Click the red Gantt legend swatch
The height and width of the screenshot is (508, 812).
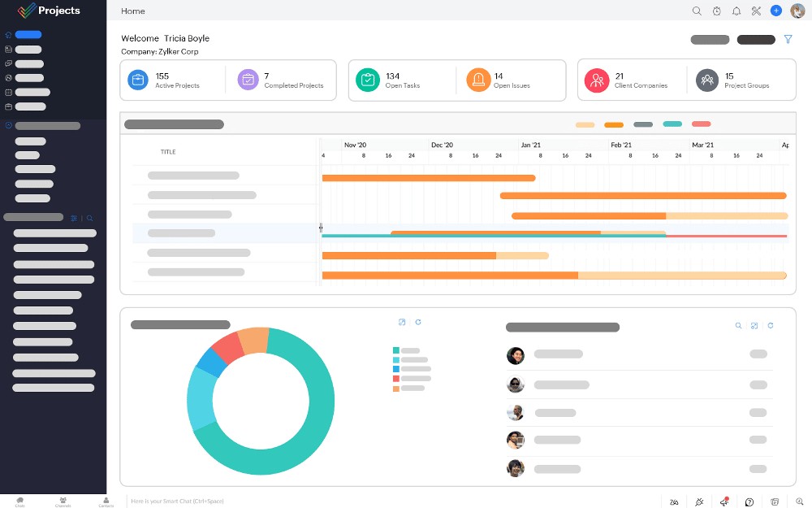(702, 124)
